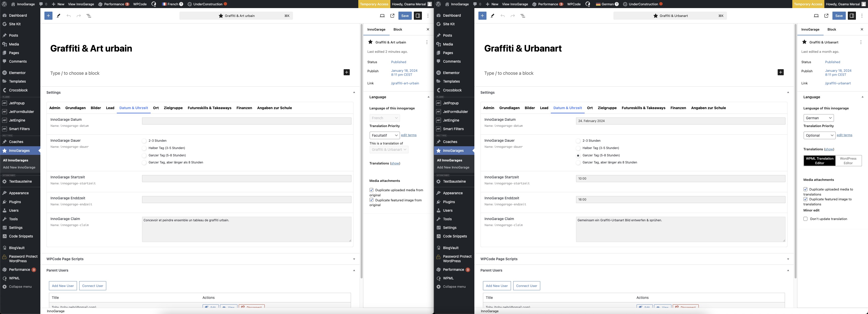The width and height of the screenshot is (868, 314).
Task: Open Crocoblock menu in German window sidebar
Action: coord(452,90)
